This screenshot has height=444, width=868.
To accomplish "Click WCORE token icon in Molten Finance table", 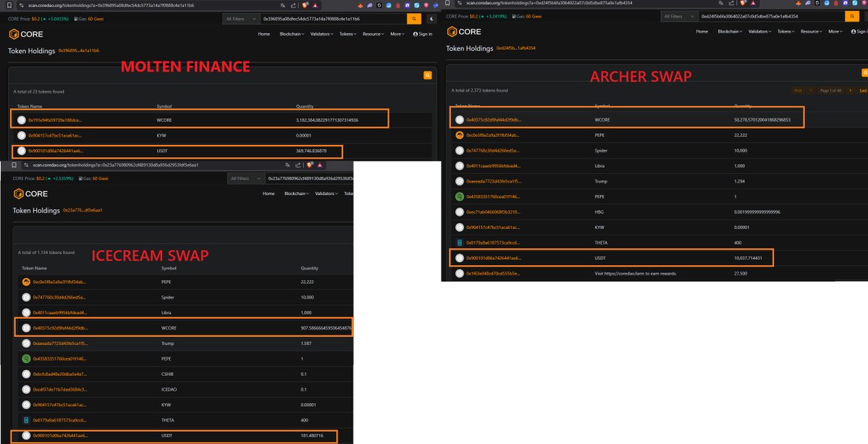I will (x=22, y=120).
